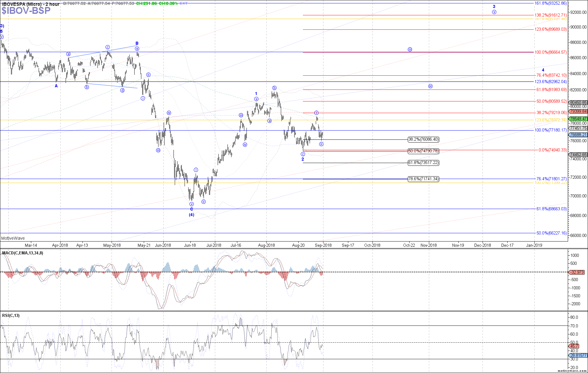The image size is (588, 373).
Task: Select wave label A near April low
Action: coord(56,86)
